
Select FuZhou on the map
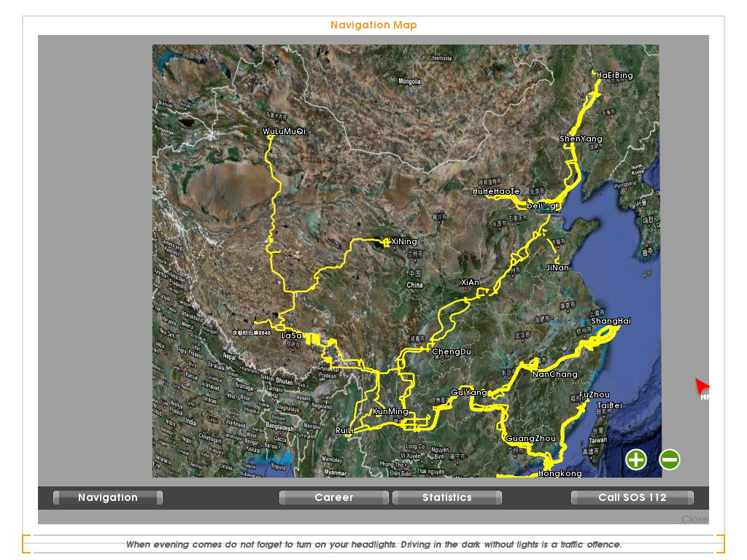[594, 394]
